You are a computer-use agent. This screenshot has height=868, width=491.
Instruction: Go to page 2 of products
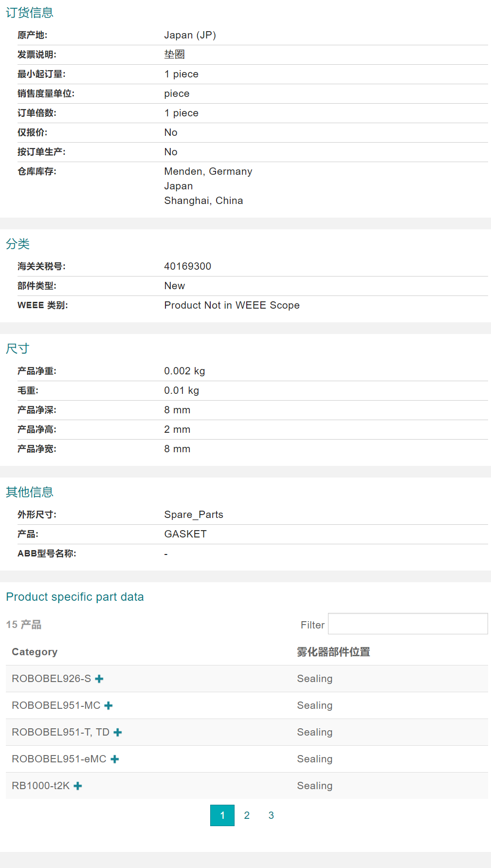point(247,815)
